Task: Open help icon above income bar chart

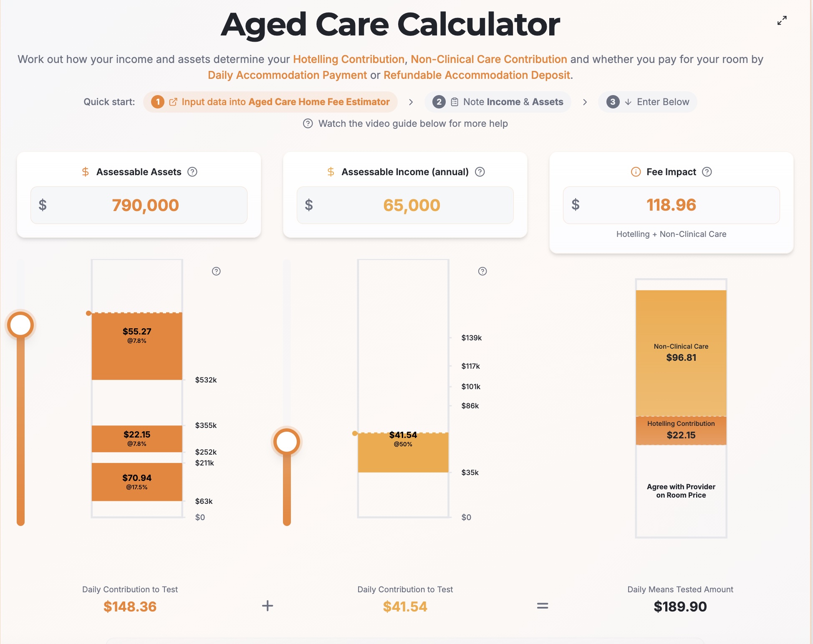Action: (x=482, y=272)
